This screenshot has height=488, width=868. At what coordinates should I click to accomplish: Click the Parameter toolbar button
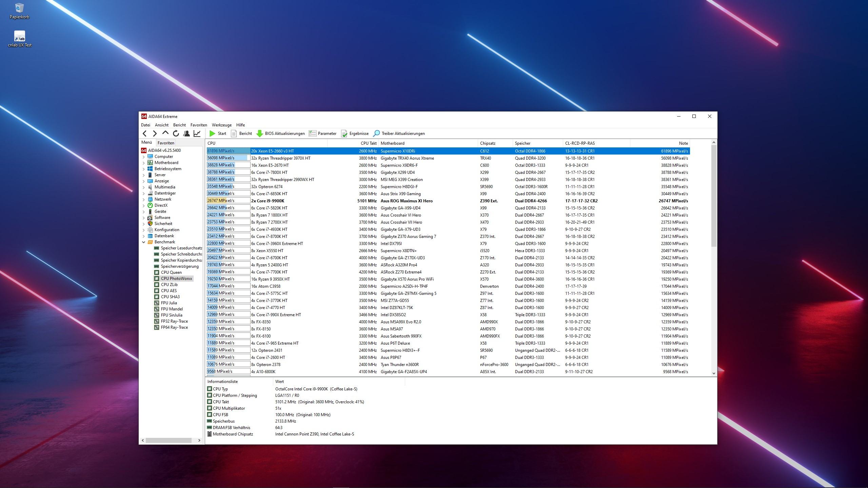coord(322,134)
